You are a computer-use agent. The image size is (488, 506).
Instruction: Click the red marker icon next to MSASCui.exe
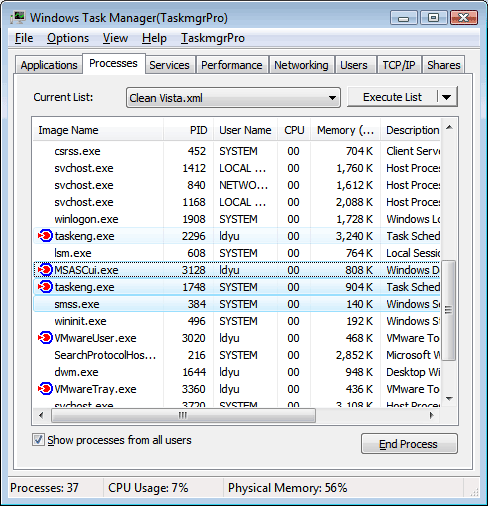pyautogui.click(x=45, y=270)
